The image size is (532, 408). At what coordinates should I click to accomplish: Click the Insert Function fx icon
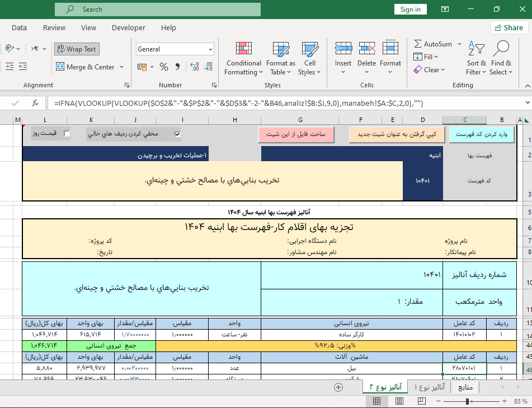tap(35, 103)
